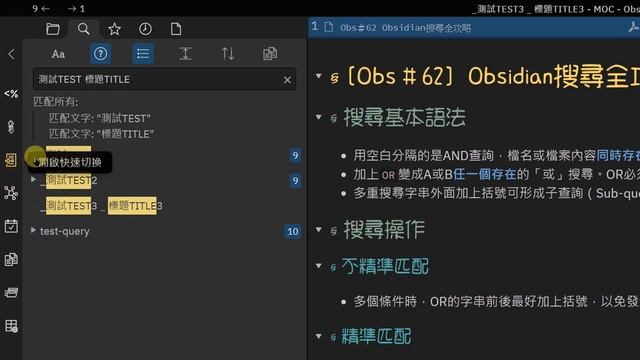The width and height of the screenshot is (640, 360).
Task: Click match count 9 beside _測試TEST2
Action: (295, 180)
